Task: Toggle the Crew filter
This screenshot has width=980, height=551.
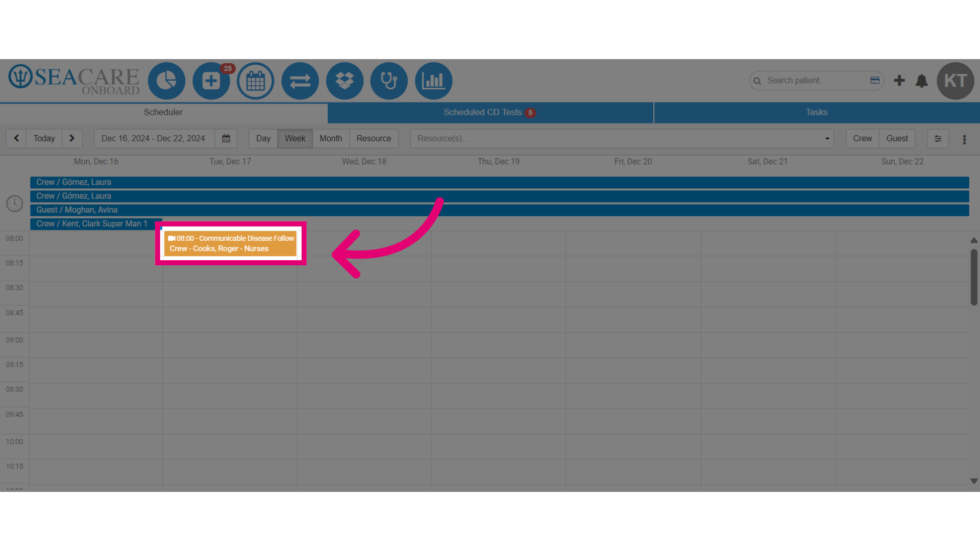Action: coord(863,138)
